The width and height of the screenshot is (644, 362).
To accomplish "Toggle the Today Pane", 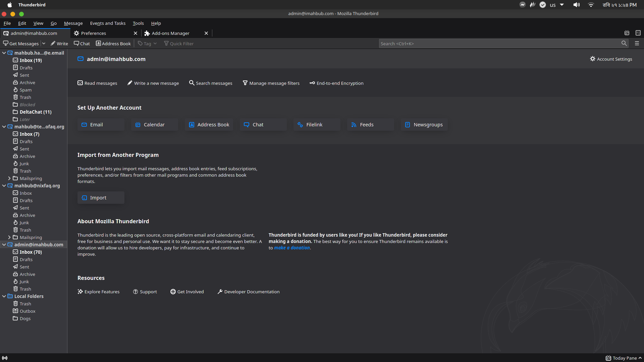I will (x=624, y=358).
